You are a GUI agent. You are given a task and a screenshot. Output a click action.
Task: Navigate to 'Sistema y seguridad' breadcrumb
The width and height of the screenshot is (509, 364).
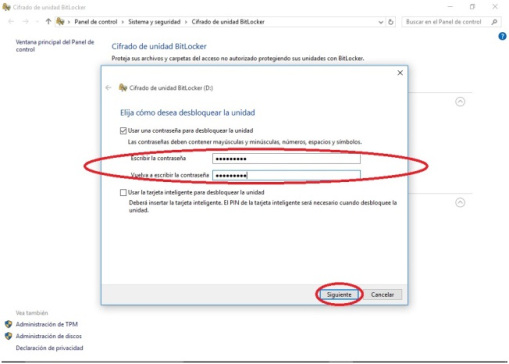click(154, 22)
